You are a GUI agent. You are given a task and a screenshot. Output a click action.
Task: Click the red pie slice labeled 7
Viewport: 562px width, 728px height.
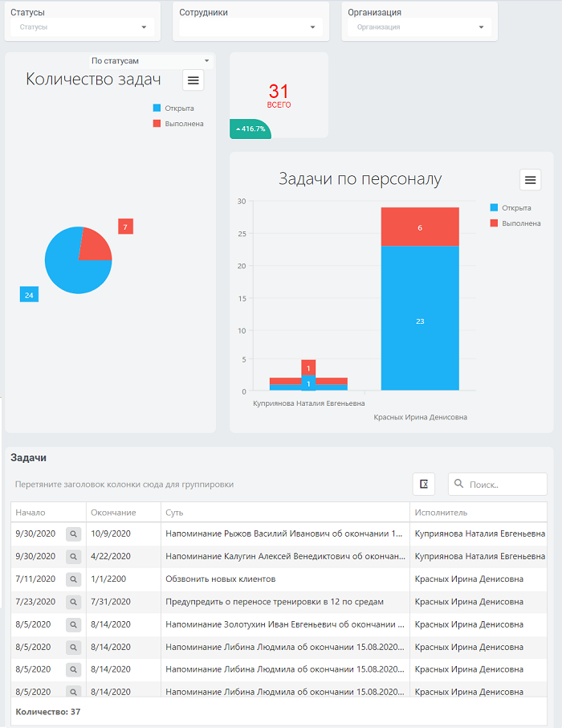point(93,245)
